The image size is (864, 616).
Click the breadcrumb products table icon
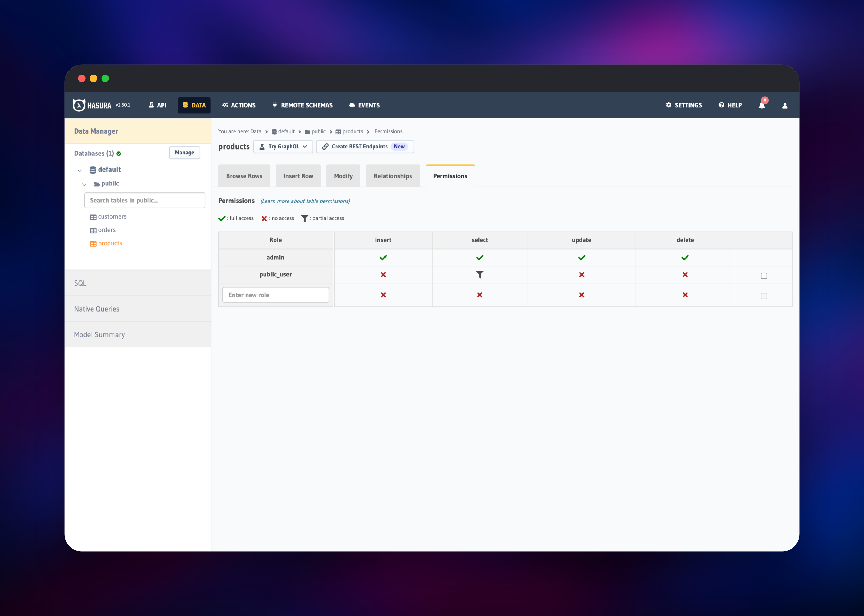338,132
